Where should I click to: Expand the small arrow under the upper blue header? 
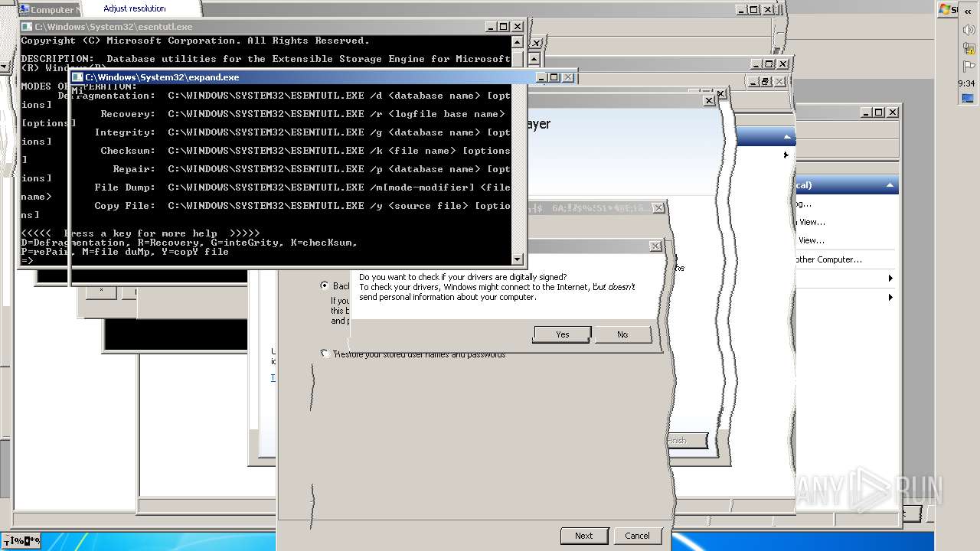click(786, 155)
